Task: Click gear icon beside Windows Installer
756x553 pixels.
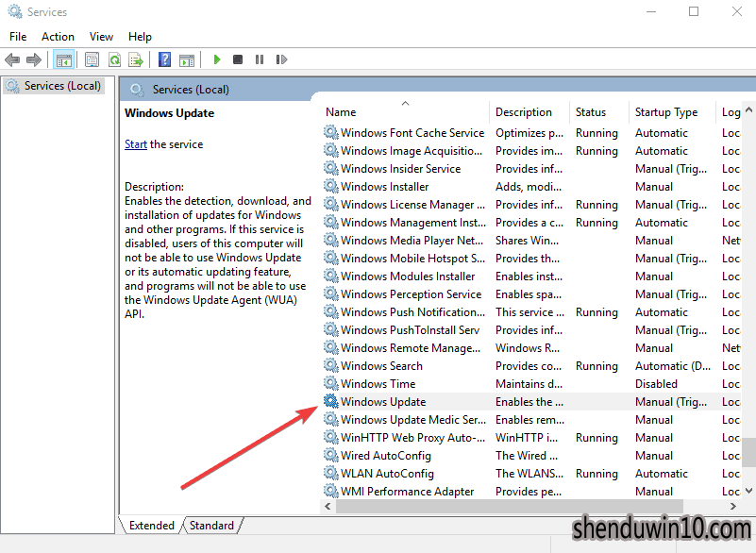Action: (330, 186)
